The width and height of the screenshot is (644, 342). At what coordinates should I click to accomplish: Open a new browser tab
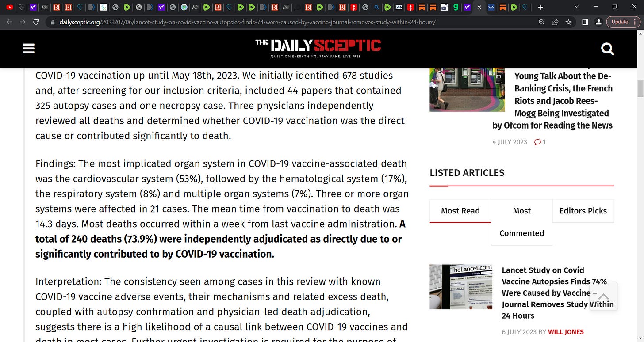pos(540,7)
